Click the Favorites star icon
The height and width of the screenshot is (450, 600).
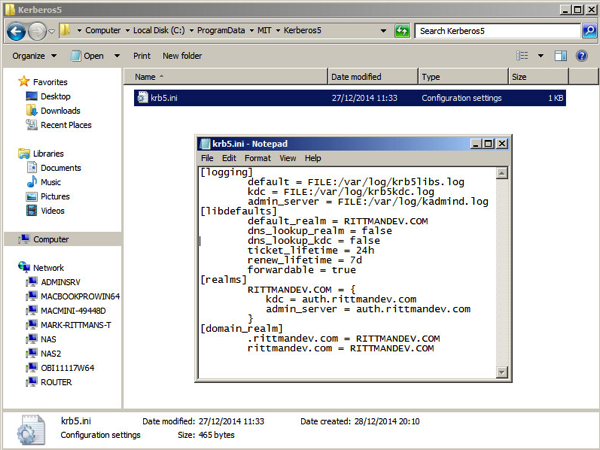pyautogui.click(x=24, y=81)
